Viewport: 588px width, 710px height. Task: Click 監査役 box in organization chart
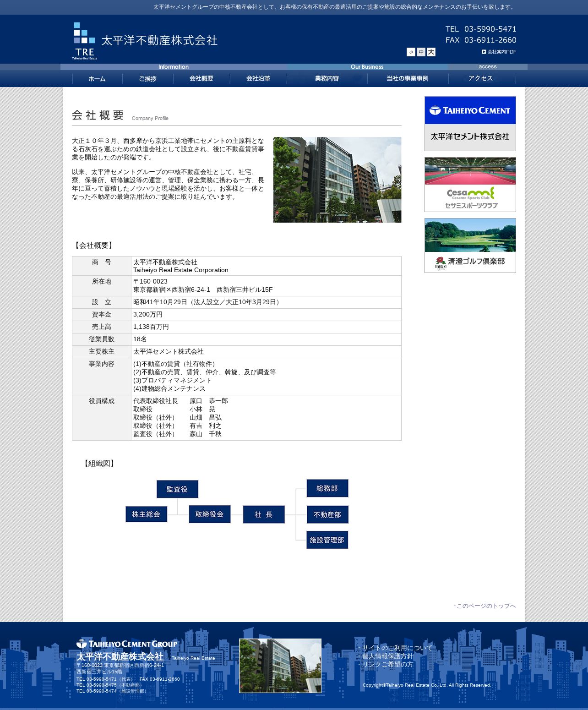[x=177, y=489]
